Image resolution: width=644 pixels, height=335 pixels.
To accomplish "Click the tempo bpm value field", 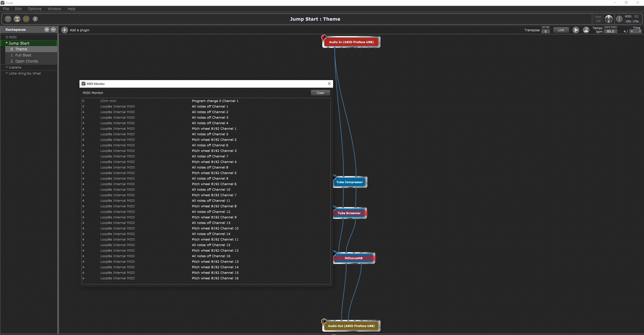I will coord(610,31).
